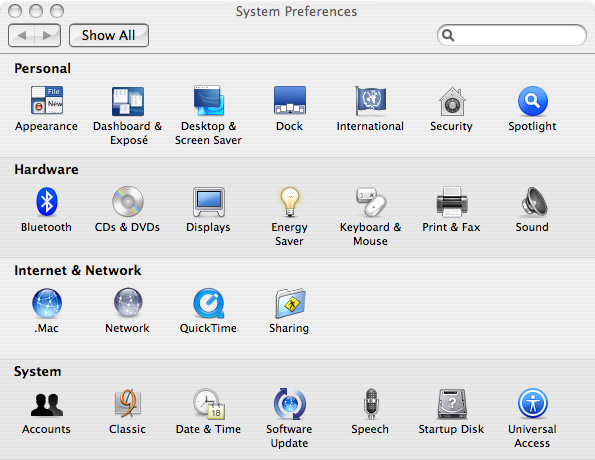Image resolution: width=595 pixels, height=460 pixels.
Task: Click the Show All button
Action: (109, 35)
